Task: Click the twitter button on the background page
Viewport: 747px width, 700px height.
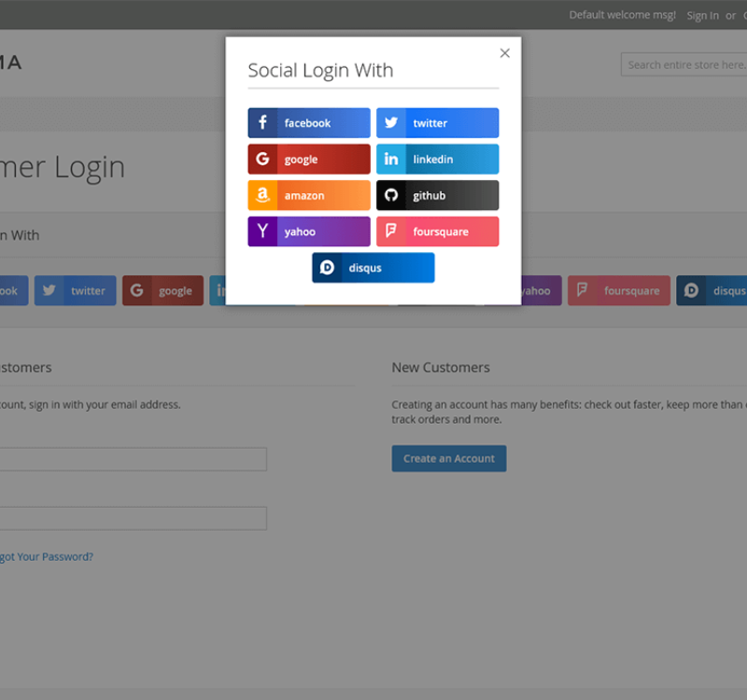Action: coord(75,290)
